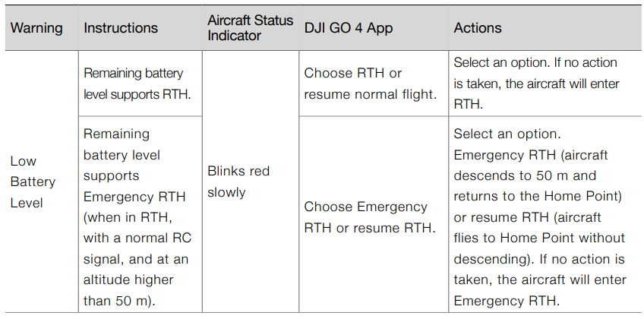The height and width of the screenshot is (319, 644).
Task: Click the Warning column header
Action: (36, 28)
